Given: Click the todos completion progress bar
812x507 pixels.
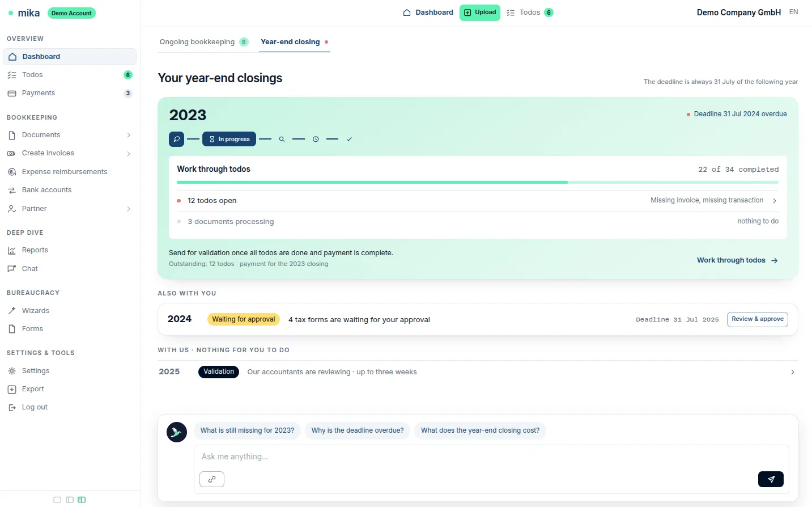Looking at the screenshot, I should tap(478, 182).
